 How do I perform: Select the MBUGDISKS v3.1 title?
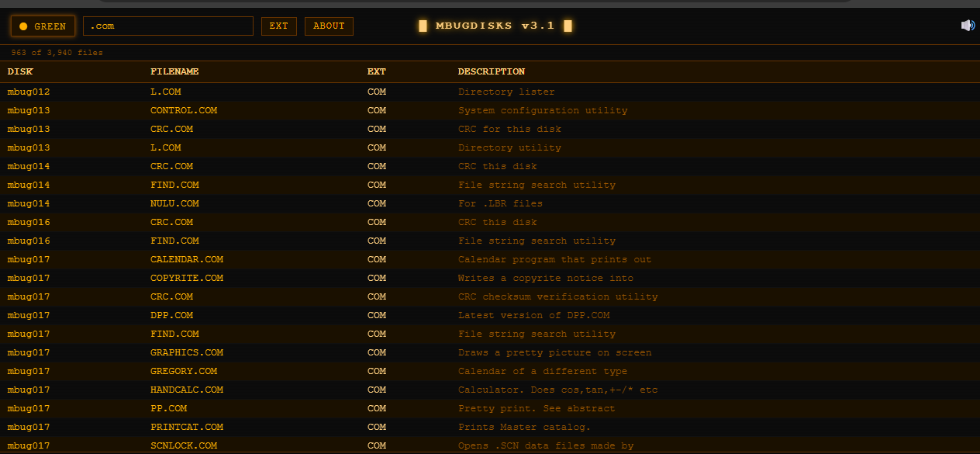click(x=495, y=26)
